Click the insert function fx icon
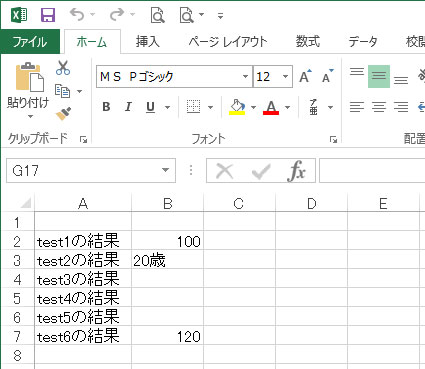 (296, 171)
